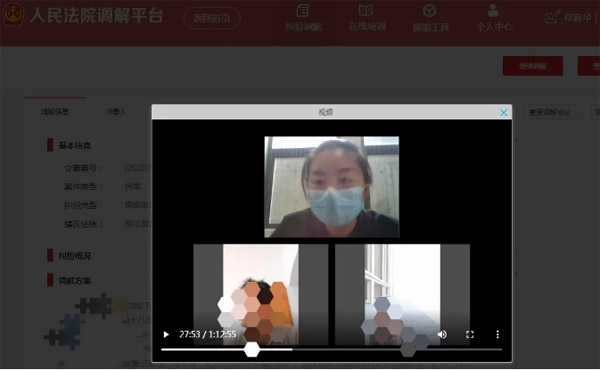Click the court emblem logo
The width and height of the screenshot is (600, 370).
click(x=13, y=15)
